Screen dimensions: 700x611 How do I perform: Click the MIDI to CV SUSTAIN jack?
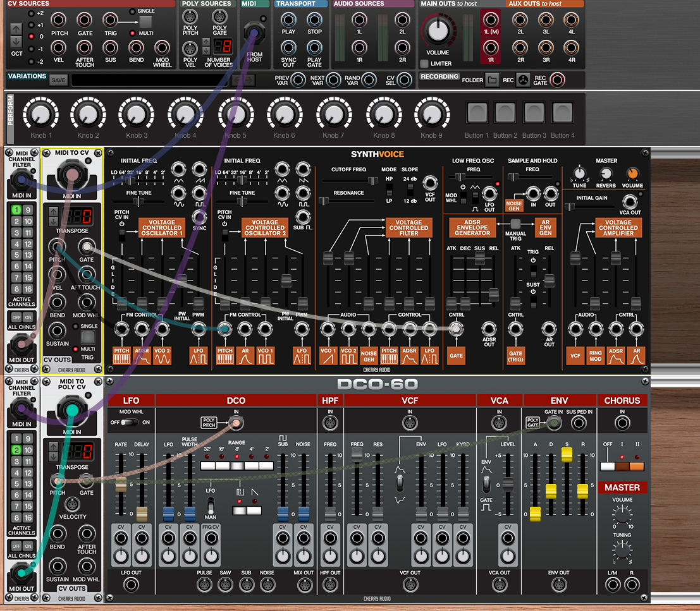[x=57, y=331]
